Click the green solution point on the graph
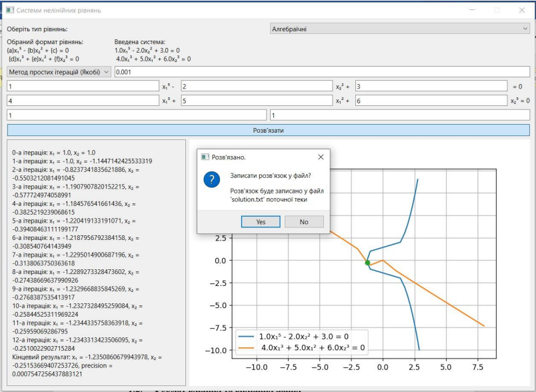The image size is (536, 392). 366,262
